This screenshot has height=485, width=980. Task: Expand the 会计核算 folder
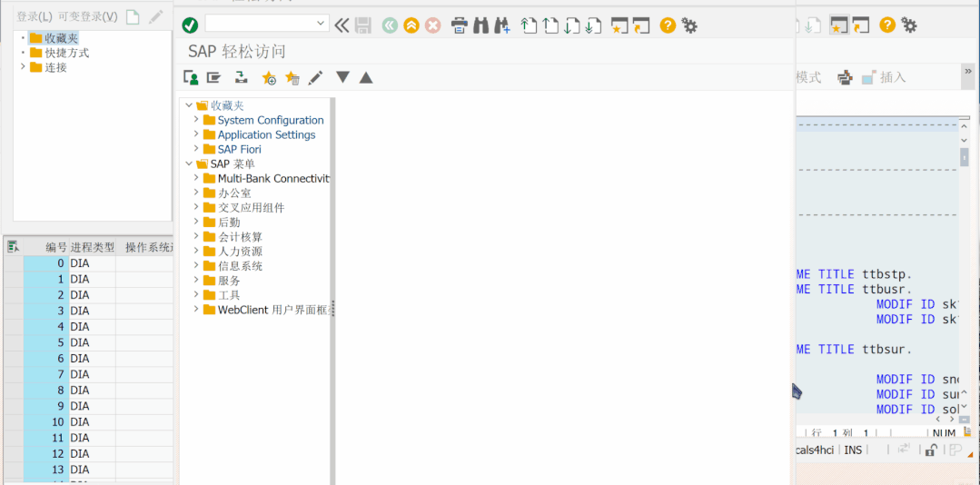(x=196, y=237)
